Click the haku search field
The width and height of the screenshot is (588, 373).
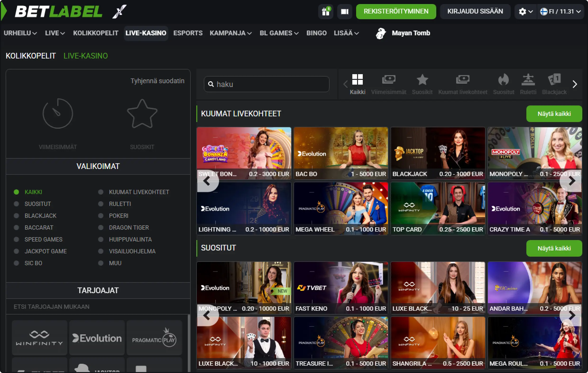(266, 84)
